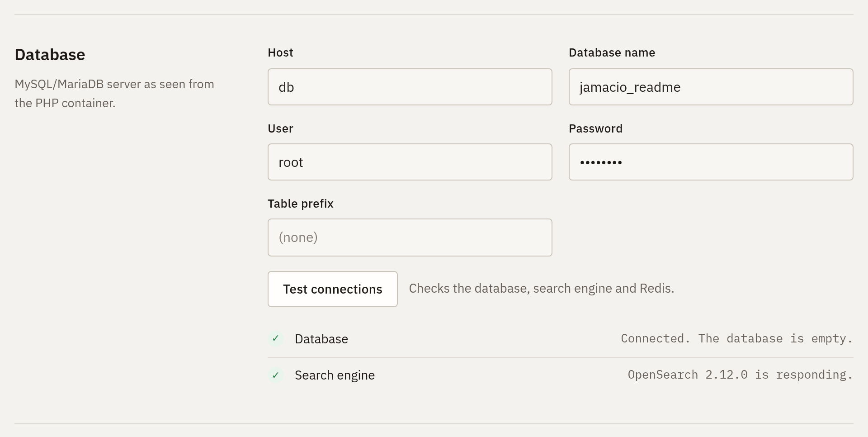Click the green checkmark next to Database
Screen dimensions: 868x437
coord(276,339)
